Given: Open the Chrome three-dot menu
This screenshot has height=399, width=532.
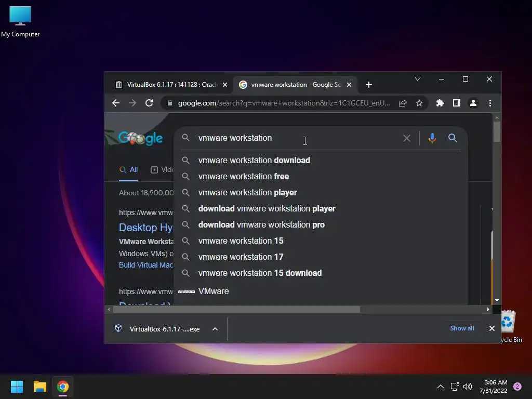Looking at the screenshot, I should 490,103.
